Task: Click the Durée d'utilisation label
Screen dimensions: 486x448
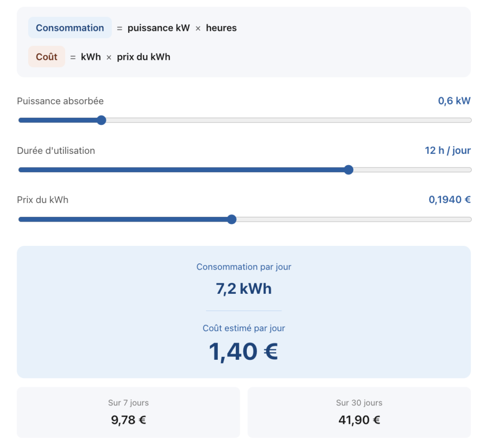Action: tap(56, 151)
